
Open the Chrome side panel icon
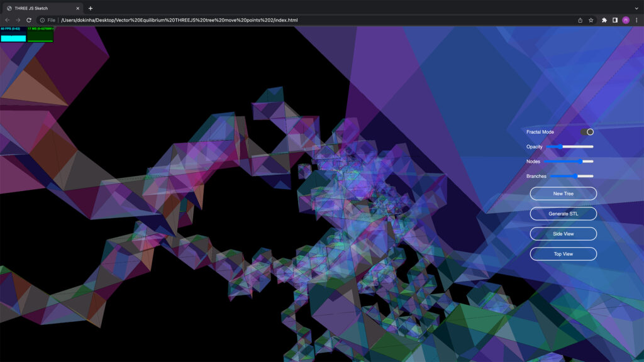coord(616,19)
